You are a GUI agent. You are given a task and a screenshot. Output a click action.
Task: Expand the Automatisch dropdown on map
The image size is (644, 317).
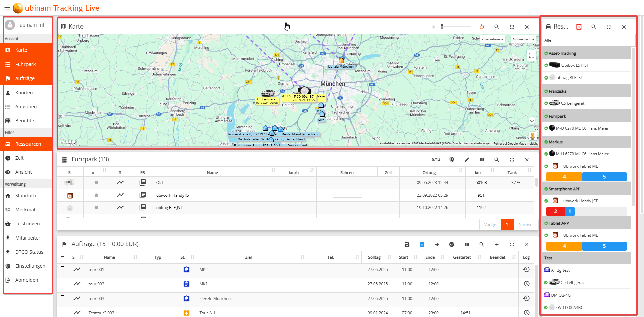click(x=523, y=39)
